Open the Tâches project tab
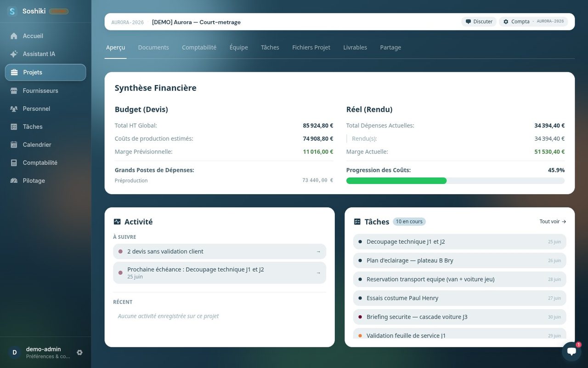 tap(270, 47)
